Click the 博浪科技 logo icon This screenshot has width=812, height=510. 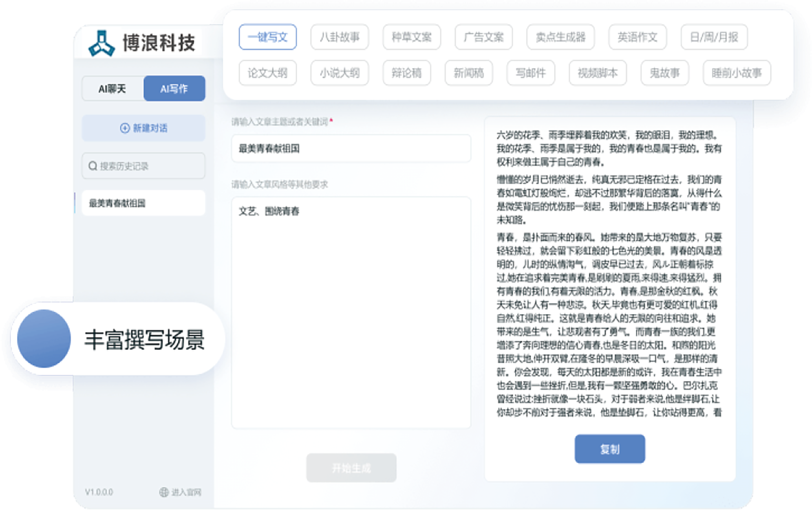[102, 43]
